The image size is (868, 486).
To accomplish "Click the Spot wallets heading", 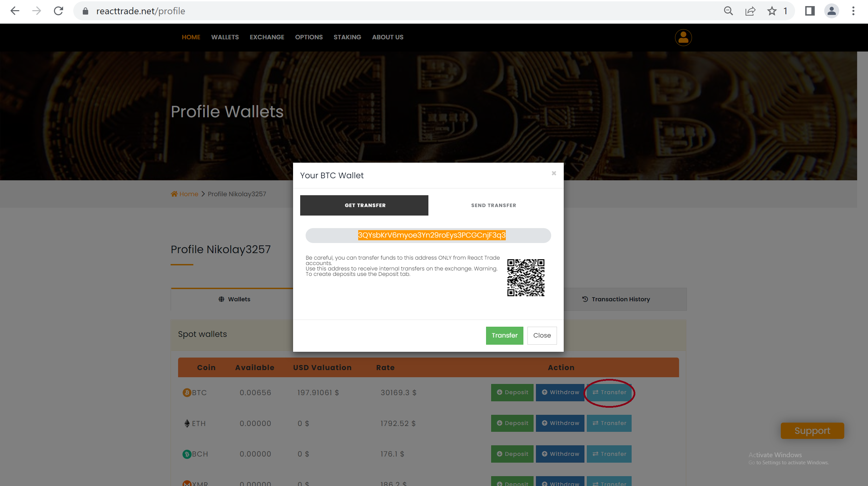I will tap(202, 334).
